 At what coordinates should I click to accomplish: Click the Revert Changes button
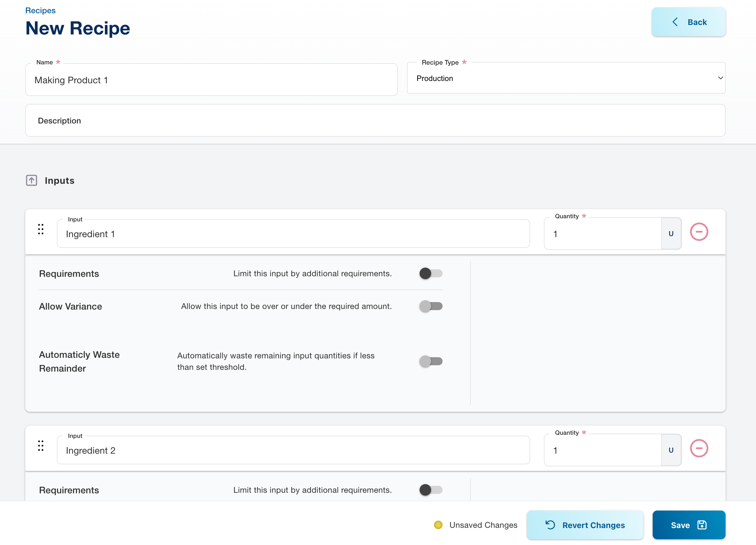pyautogui.click(x=585, y=525)
